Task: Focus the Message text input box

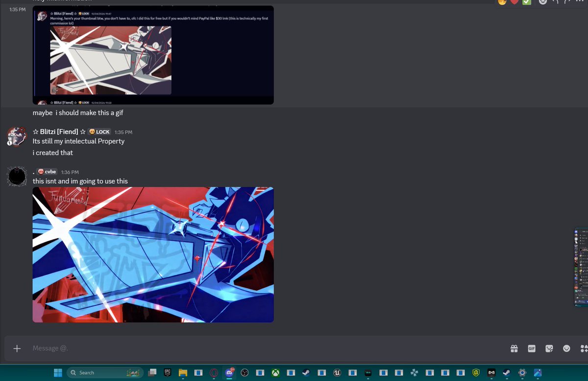Action: point(265,348)
